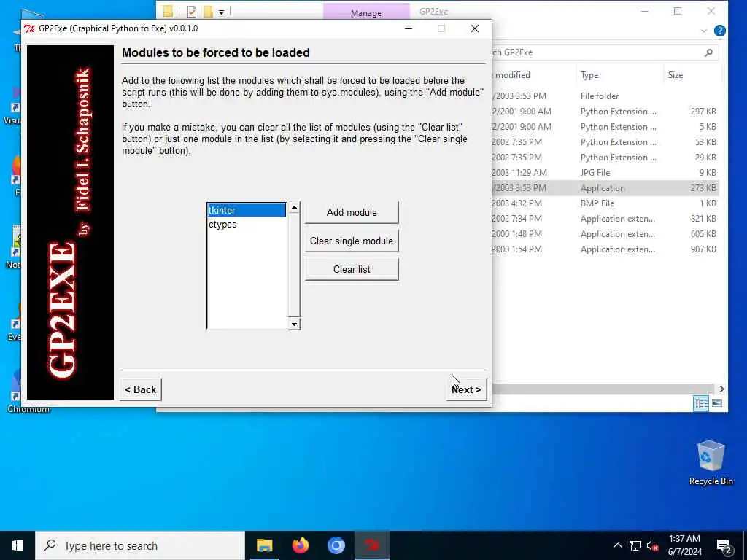Select the 907 KB Application extension row
The image size is (747, 560).
[605, 249]
